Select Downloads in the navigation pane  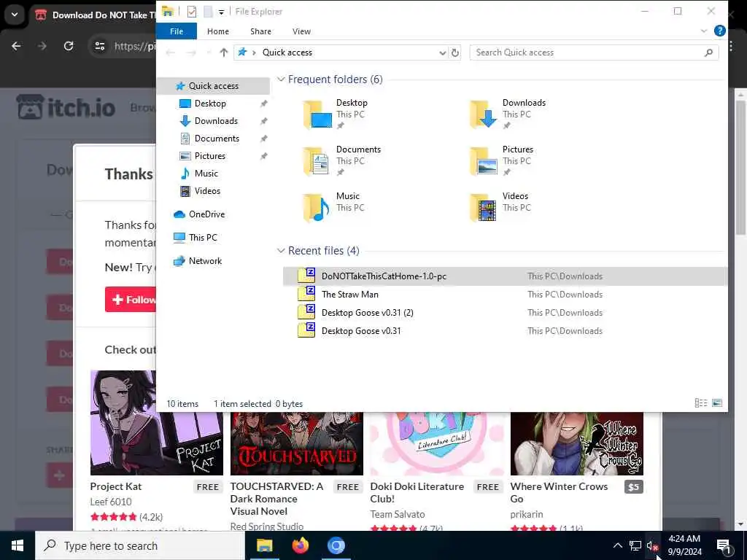point(216,121)
